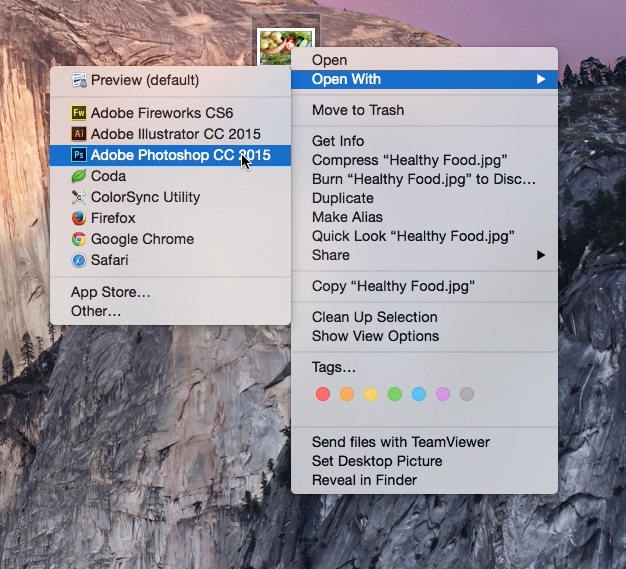Image resolution: width=626 pixels, height=569 pixels.
Task: Burn "Healthy Food.jpg" to Disc
Action: [x=424, y=179]
